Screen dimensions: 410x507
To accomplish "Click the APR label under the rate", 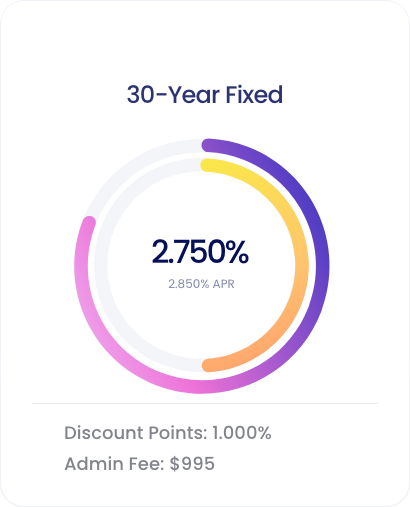I will [x=224, y=284].
